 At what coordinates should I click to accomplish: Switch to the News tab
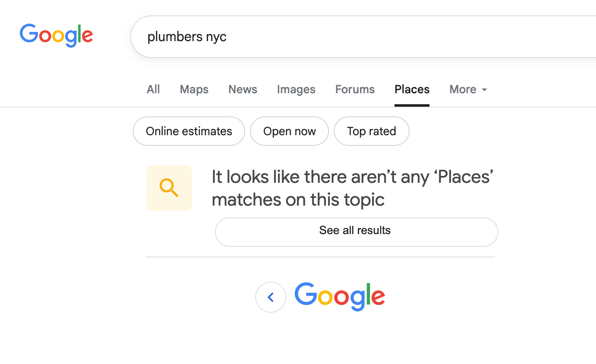click(x=243, y=90)
